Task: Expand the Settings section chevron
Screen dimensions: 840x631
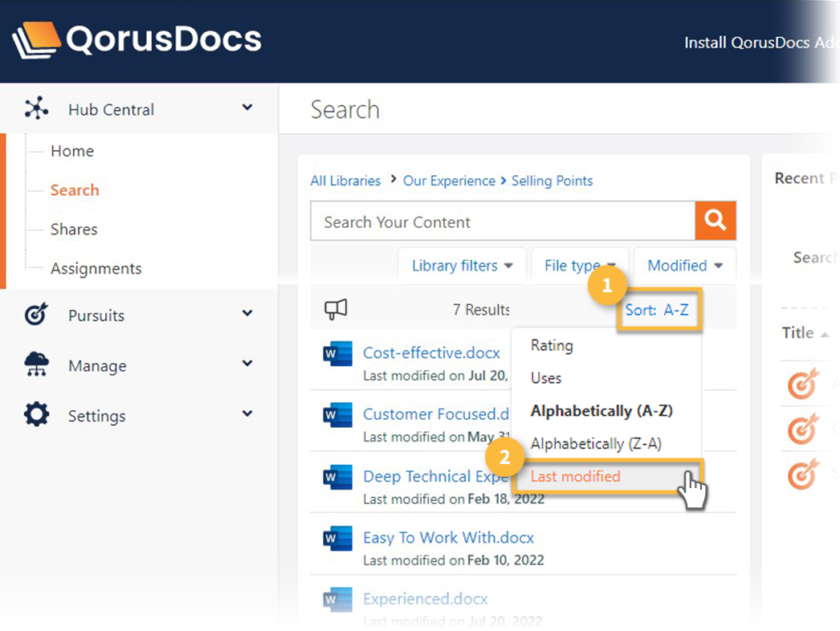Action: point(247,413)
